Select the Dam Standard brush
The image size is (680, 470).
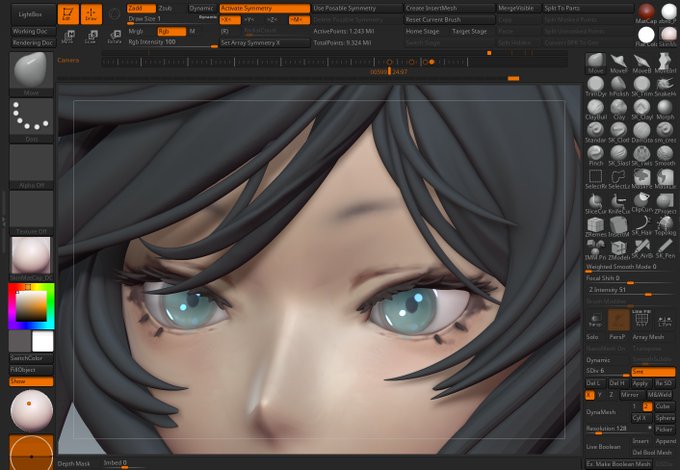tap(642, 133)
